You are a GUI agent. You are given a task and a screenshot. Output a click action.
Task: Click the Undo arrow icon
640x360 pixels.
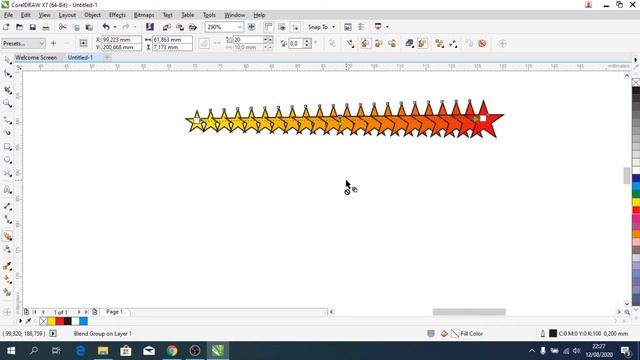pos(106,27)
